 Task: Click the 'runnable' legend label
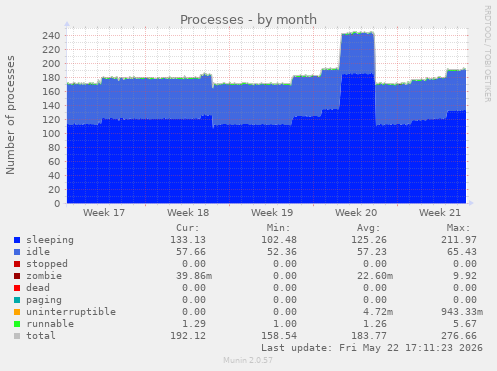pyautogui.click(x=50, y=324)
